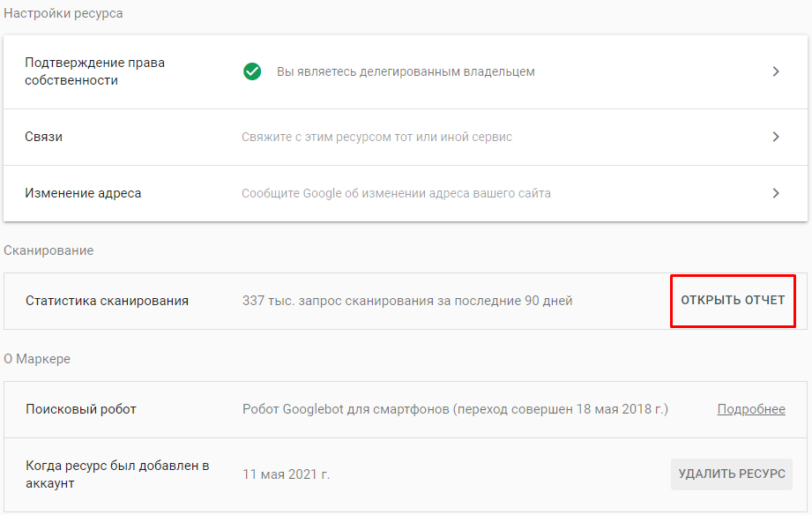
Task: Follow the Подробнее link
Action: 750,409
